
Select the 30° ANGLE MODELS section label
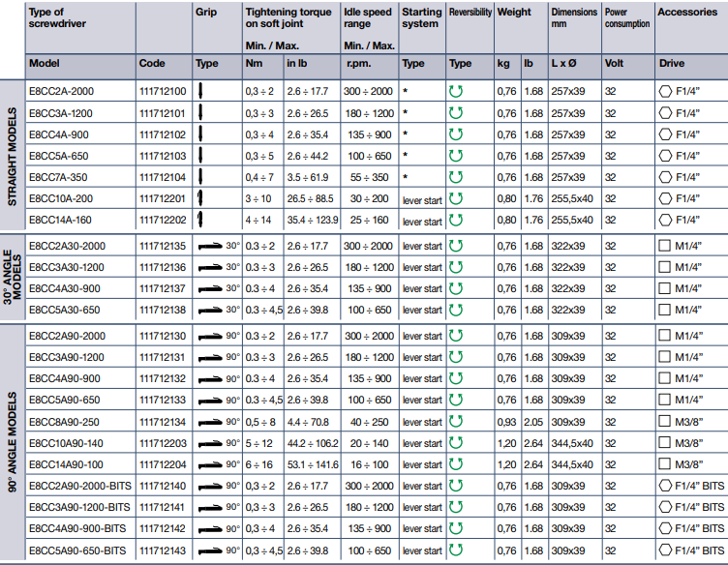pyautogui.click(x=12, y=277)
